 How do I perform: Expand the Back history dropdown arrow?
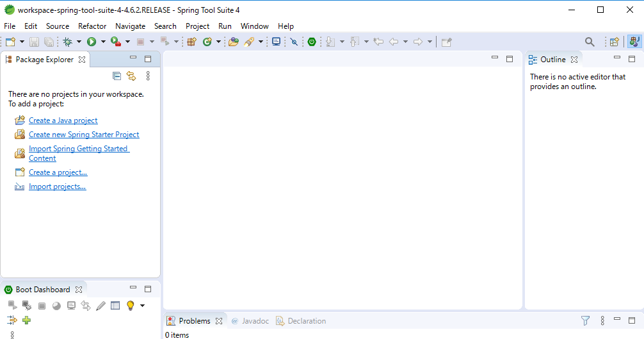pos(405,42)
